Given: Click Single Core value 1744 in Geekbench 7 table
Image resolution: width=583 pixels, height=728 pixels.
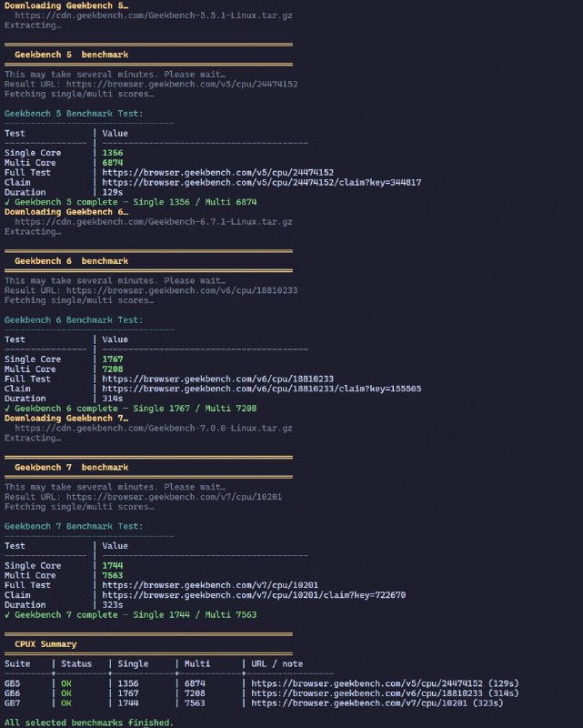Looking at the screenshot, I should (113, 565).
